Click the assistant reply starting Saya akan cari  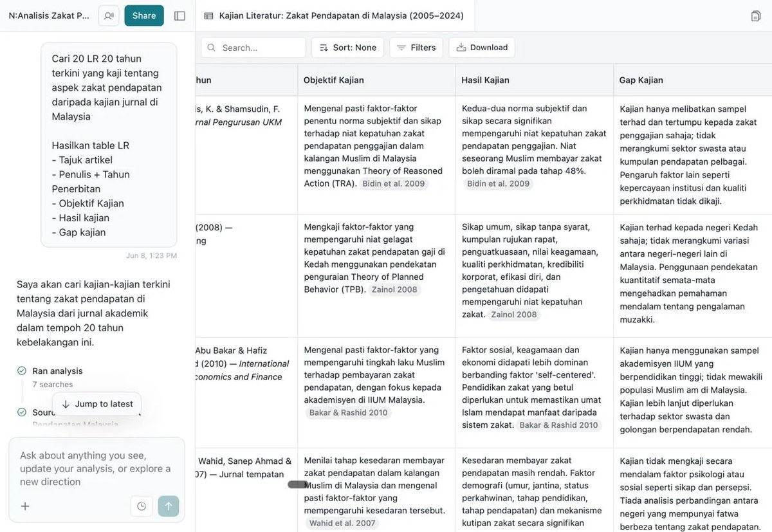coord(94,313)
